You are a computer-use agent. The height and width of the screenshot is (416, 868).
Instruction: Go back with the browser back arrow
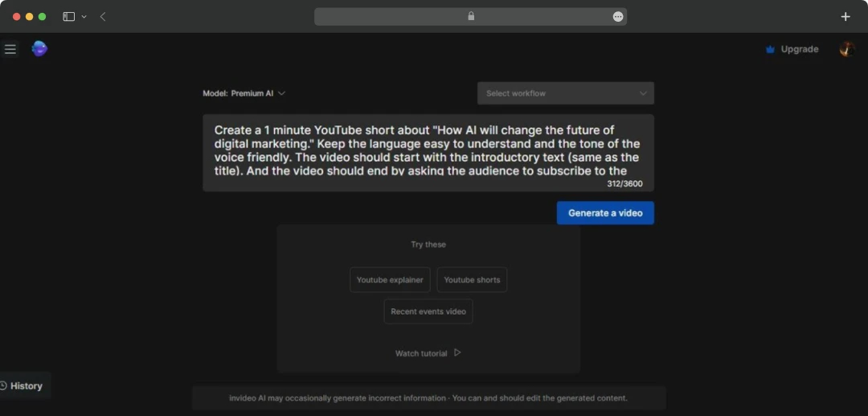point(103,17)
